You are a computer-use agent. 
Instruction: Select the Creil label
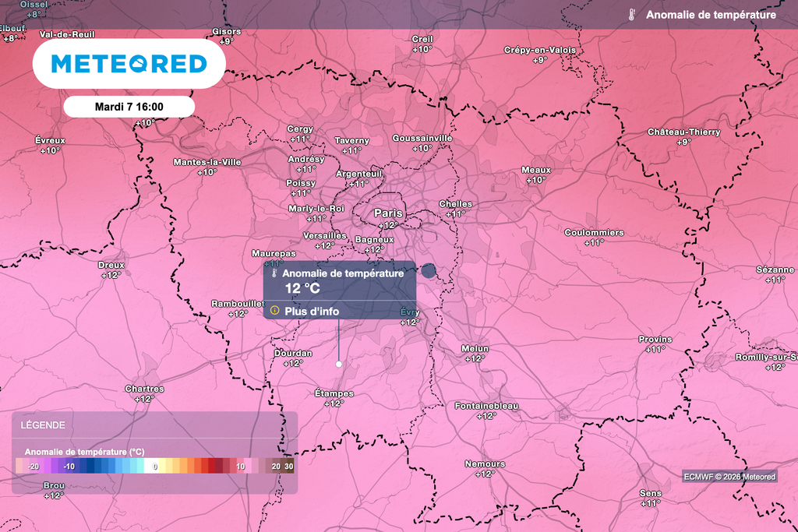pyautogui.click(x=422, y=39)
